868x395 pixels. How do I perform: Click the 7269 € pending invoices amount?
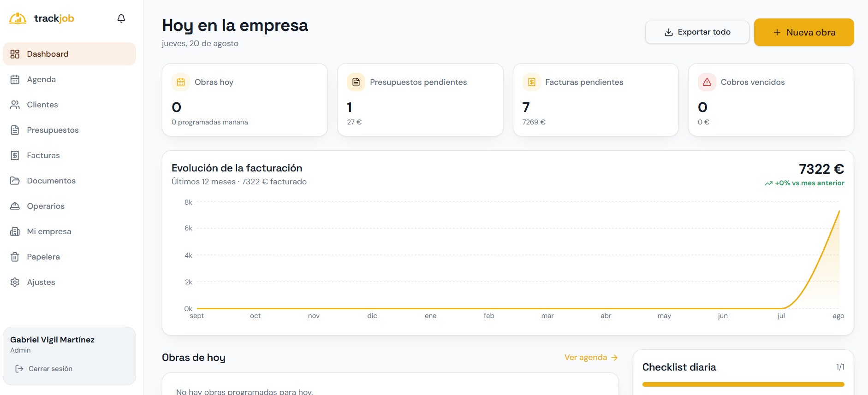click(534, 122)
